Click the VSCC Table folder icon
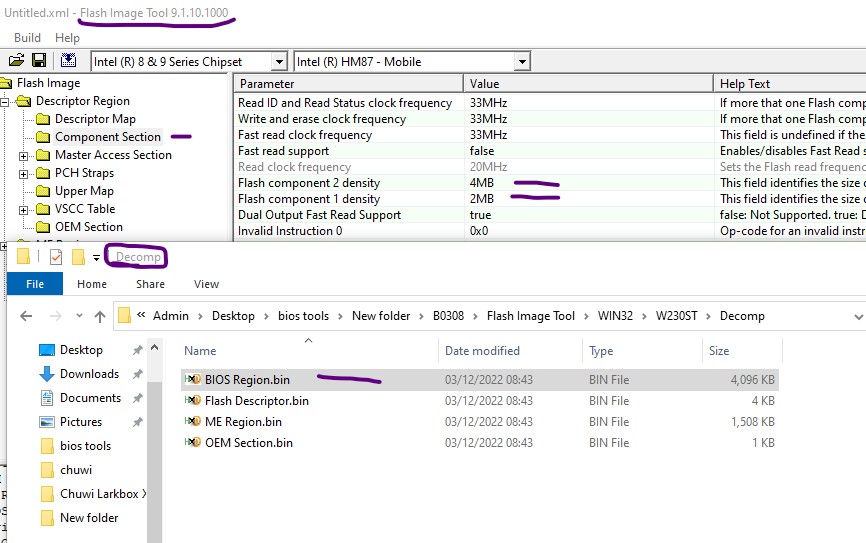This screenshot has width=866, height=543. tap(43, 209)
